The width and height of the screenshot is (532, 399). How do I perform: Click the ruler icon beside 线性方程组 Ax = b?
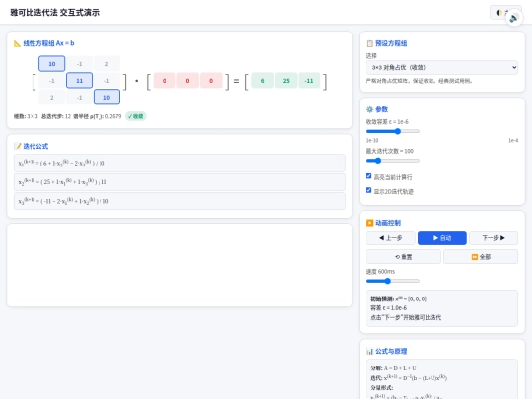point(17,43)
